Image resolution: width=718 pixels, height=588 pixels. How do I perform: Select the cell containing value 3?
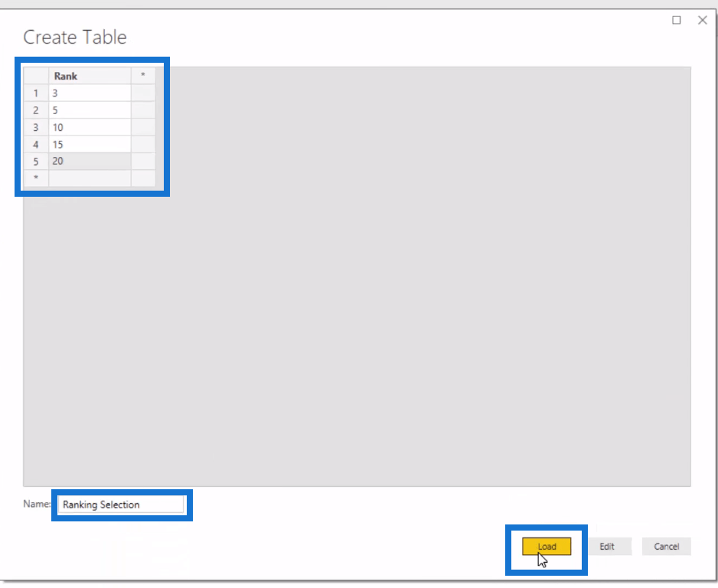pyautogui.click(x=90, y=93)
